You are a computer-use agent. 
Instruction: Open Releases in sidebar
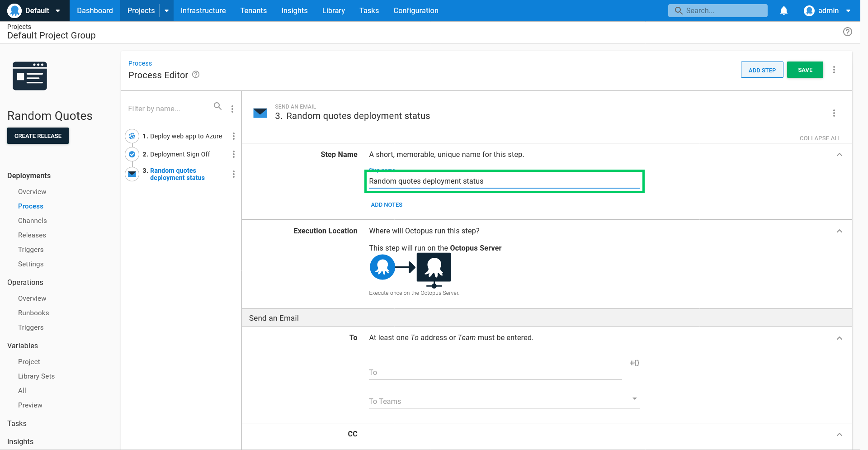click(x=32, y=235)
